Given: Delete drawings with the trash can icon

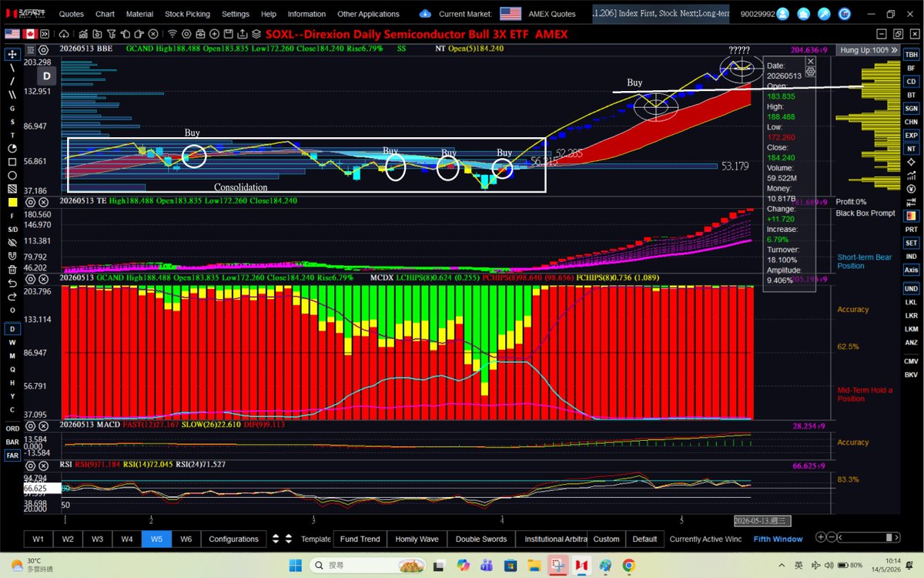Looking at the screenshot, I should 12,269.
